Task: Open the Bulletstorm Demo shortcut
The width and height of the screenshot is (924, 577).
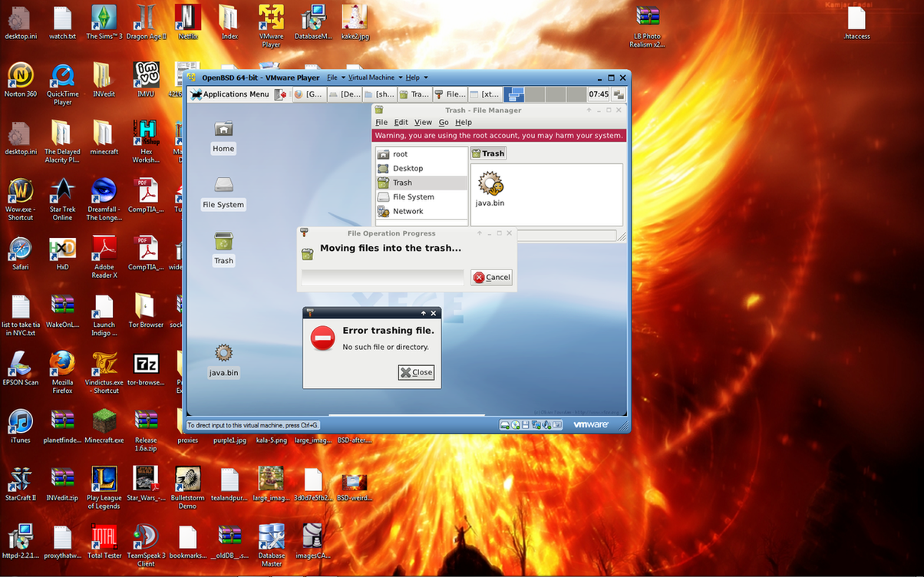Action: [188, 488]
